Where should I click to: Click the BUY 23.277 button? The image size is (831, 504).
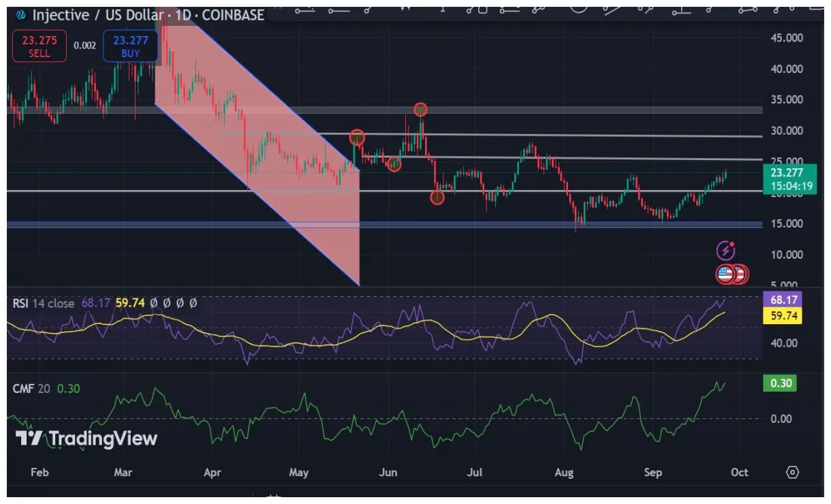[x=129, y=46]
